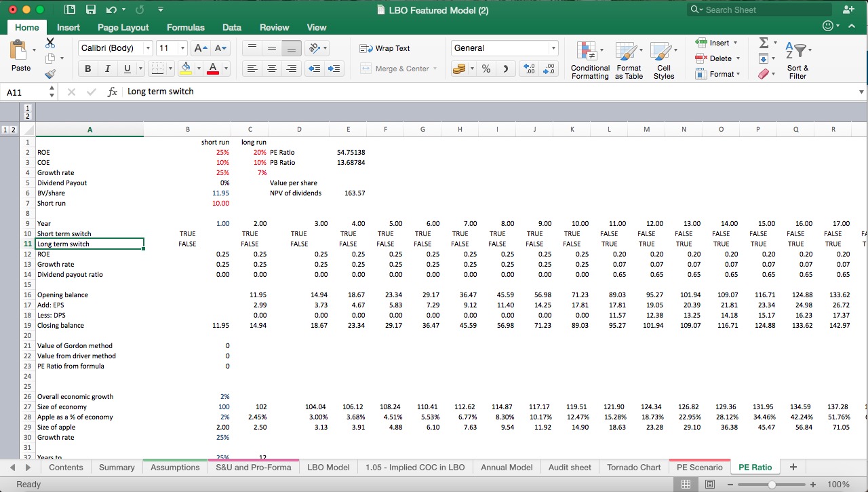This screenshot has width=868, height=492.
Task: Toggle bold formatting
Action: 87,69
